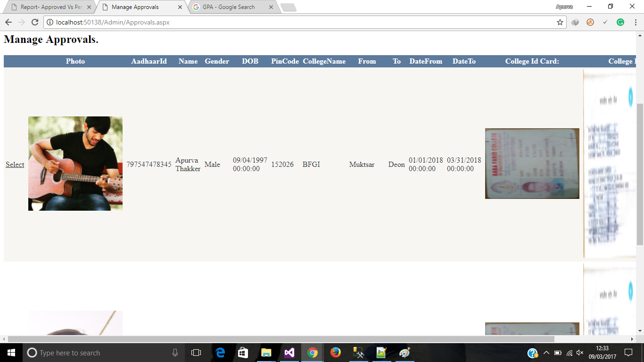Click the address bar URL
The image size is (644, 362).
coord(113,22)
